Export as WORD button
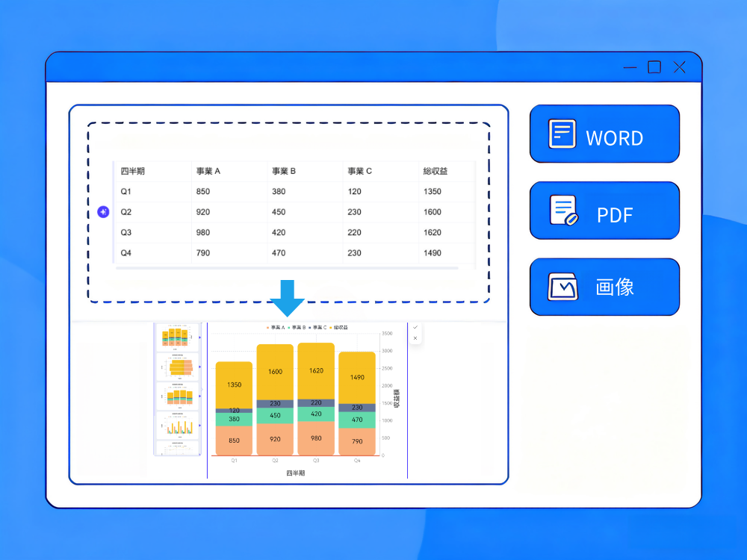Image resolution: width=747 pixels, height=560 pixels. [604, 134]
